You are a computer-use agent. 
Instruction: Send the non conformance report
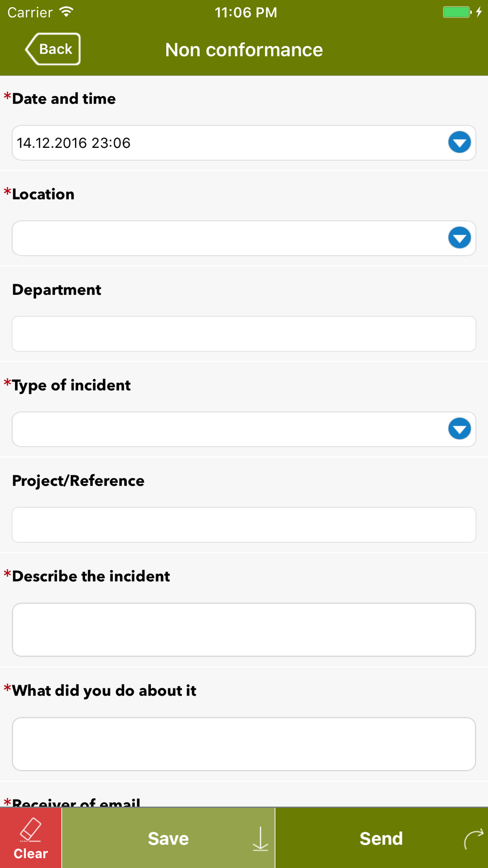click(382, 838)
